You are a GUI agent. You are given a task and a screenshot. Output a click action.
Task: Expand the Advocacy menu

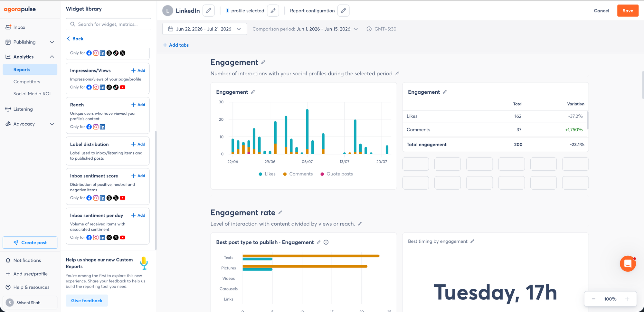[x=52, y=124]
